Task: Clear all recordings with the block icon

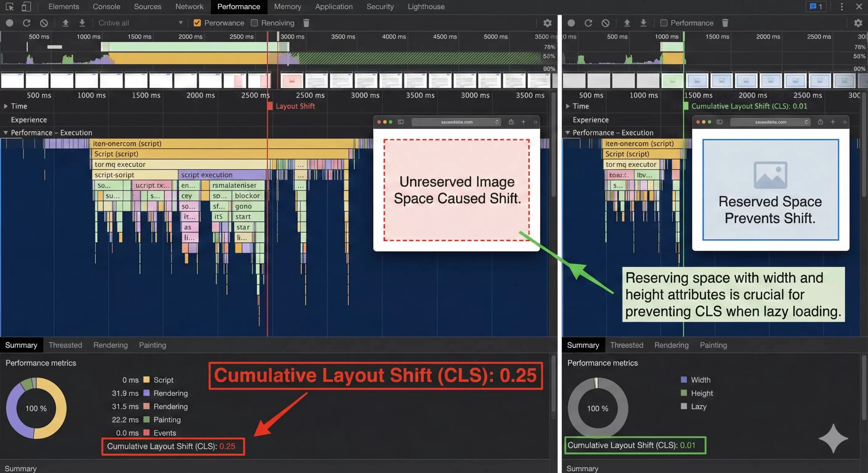Action: coord(44,23)
